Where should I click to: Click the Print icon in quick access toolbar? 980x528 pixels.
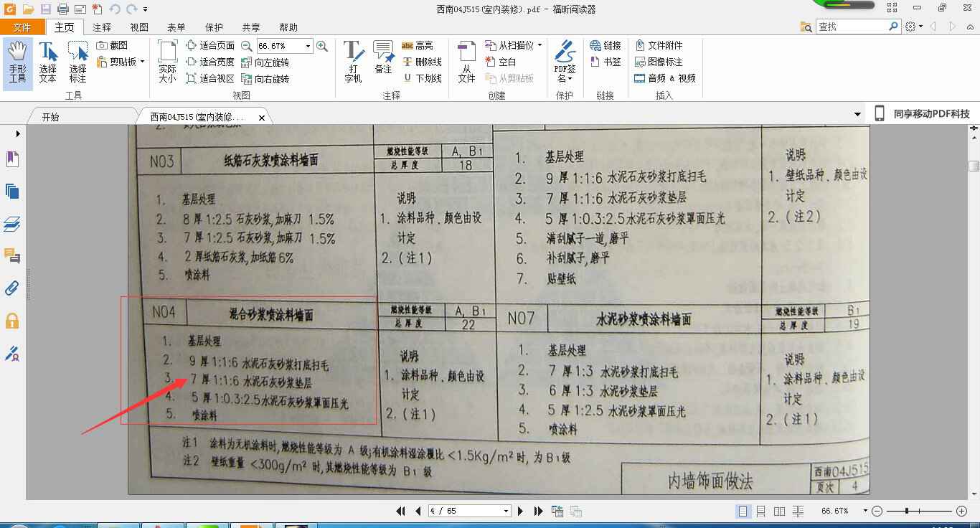click(62, 9)
